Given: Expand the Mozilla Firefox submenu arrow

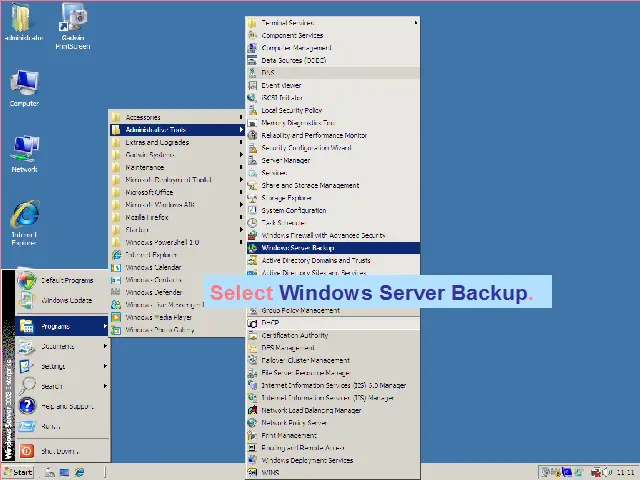Looking at the screenshot, I should pos(241,217).
